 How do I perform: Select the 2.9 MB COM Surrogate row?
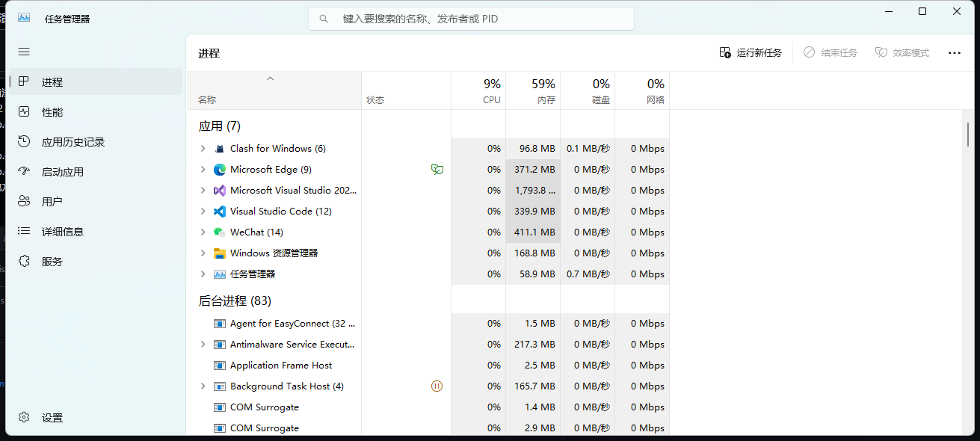click(428, 428)
